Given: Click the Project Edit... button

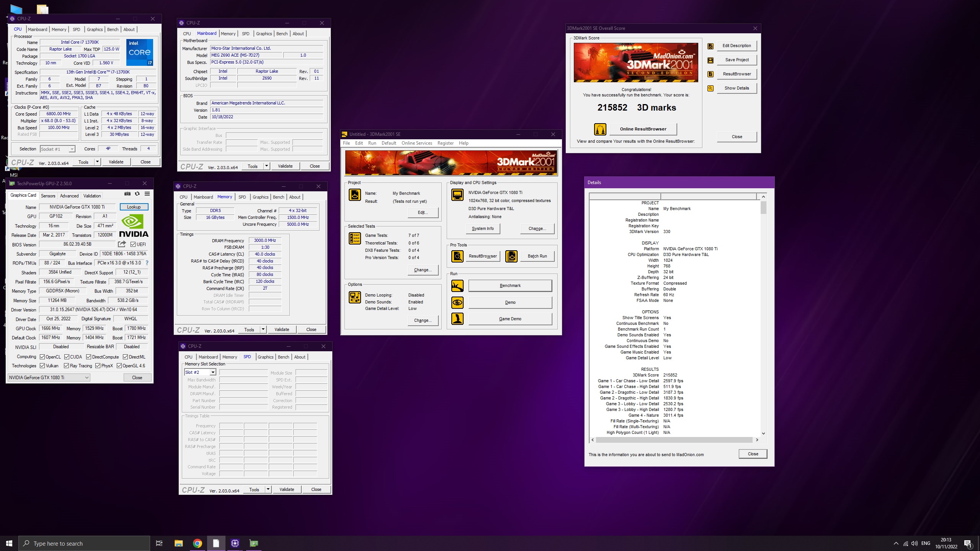Looking at the screenshot, I should [x=423, y=213].
